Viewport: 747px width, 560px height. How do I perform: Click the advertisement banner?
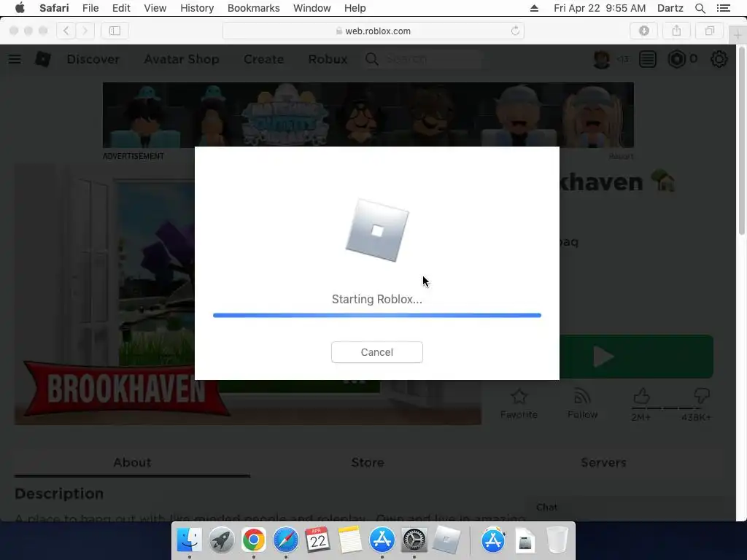[x=368, y=114]
